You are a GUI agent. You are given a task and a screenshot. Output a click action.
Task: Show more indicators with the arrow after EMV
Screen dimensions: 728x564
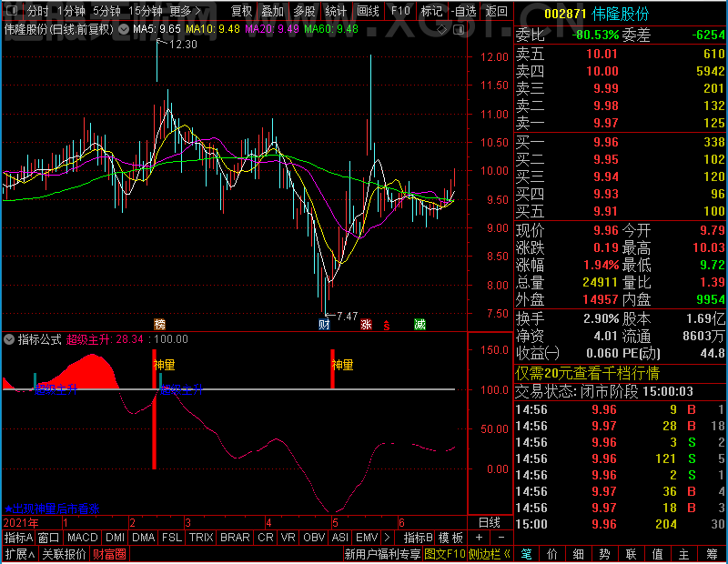(x=388, y=538)
